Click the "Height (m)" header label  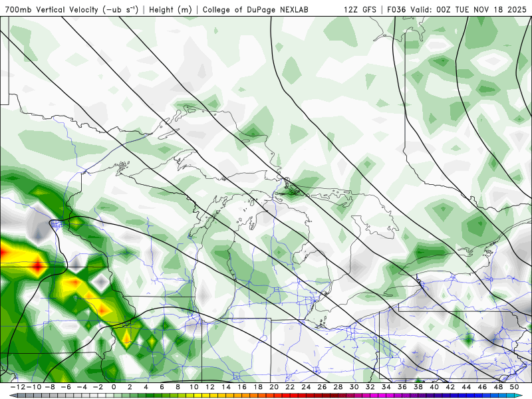point(170,9)
